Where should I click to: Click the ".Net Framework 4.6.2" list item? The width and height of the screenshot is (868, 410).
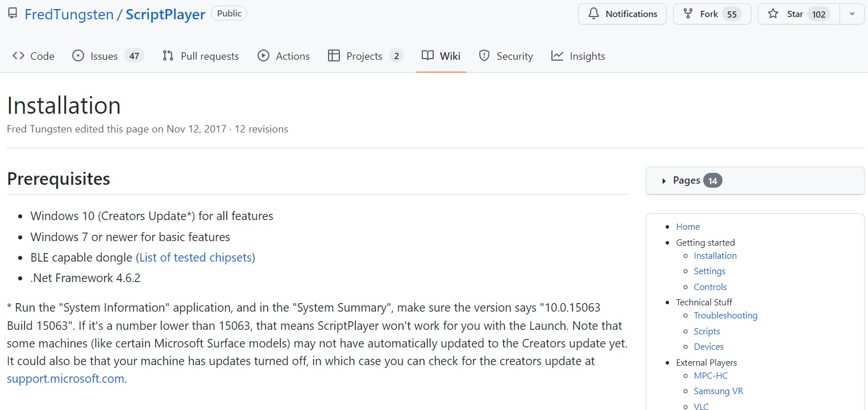point(85,278)
